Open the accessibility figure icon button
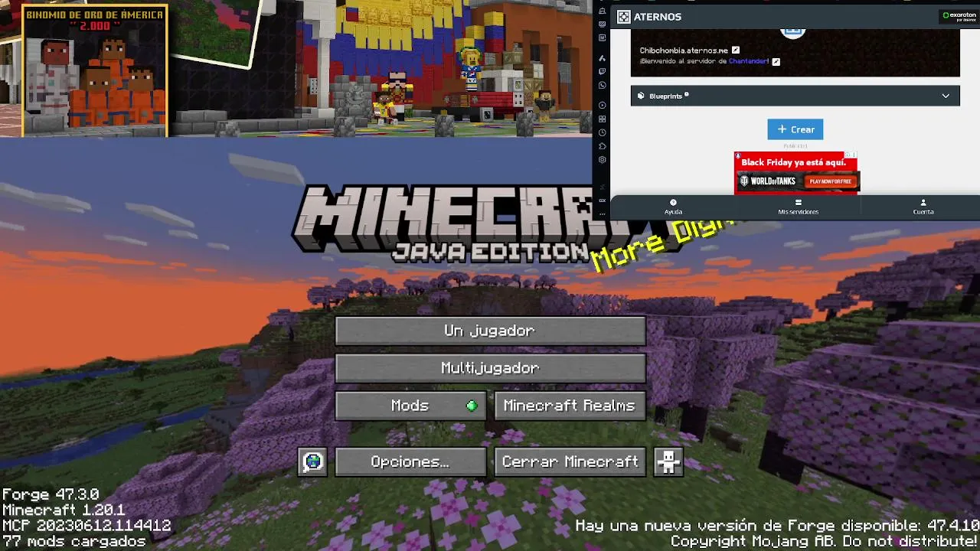The image size is (980, 551). 668,461
